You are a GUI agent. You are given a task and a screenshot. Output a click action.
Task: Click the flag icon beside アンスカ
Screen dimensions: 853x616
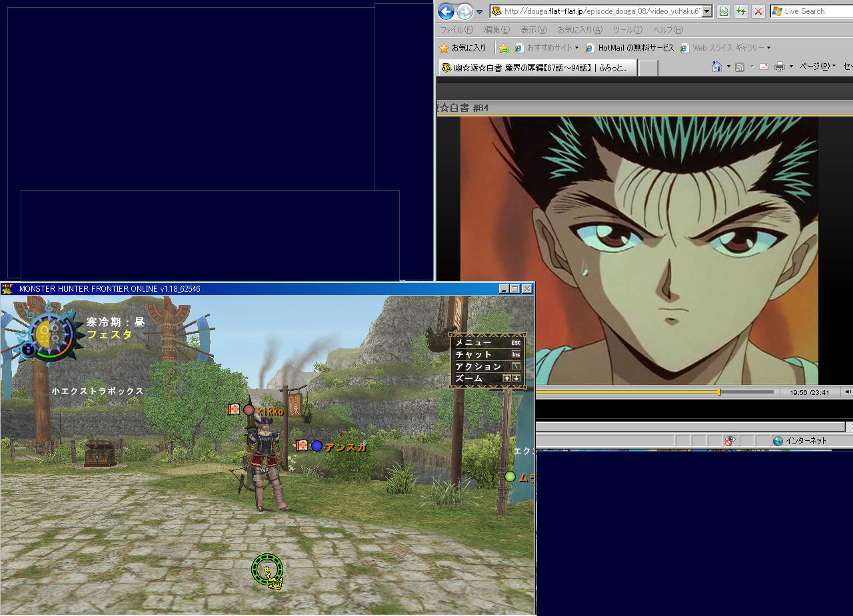(302, 445)
